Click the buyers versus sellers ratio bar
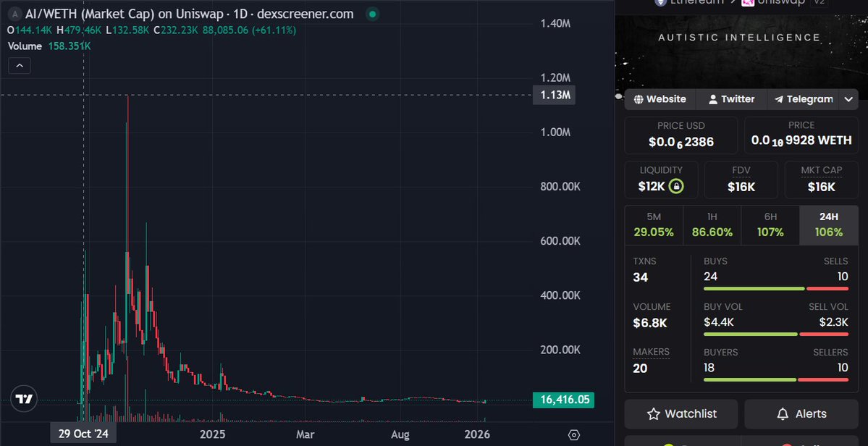Image resolution: width=868 pixels, height=446 pixels. coord(776,379)
